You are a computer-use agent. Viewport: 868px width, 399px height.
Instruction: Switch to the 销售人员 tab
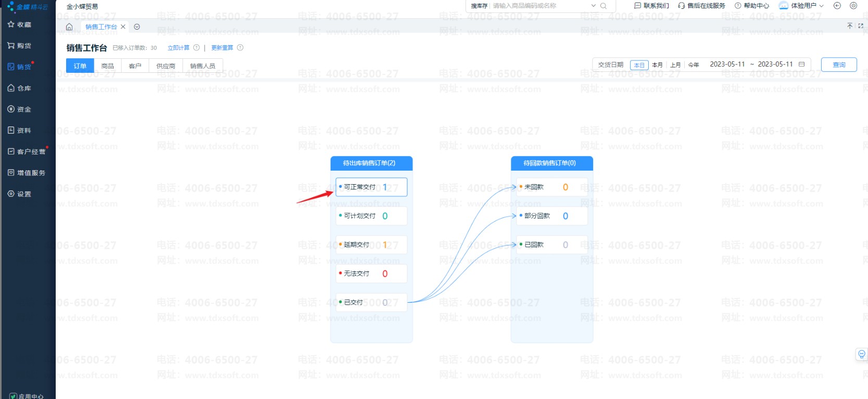point(203,66)
